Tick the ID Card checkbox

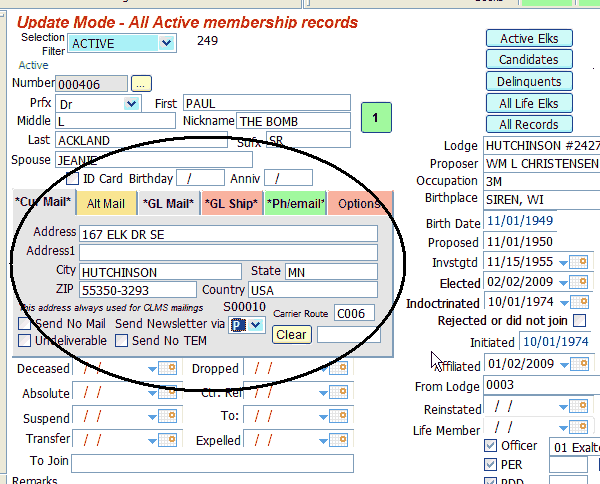pos(72,178)
